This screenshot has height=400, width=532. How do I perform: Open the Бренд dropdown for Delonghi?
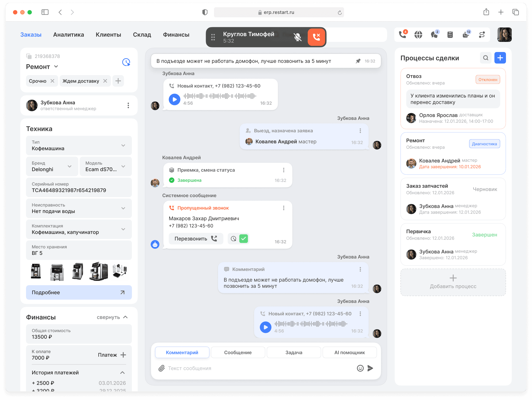tap(70, 166)
